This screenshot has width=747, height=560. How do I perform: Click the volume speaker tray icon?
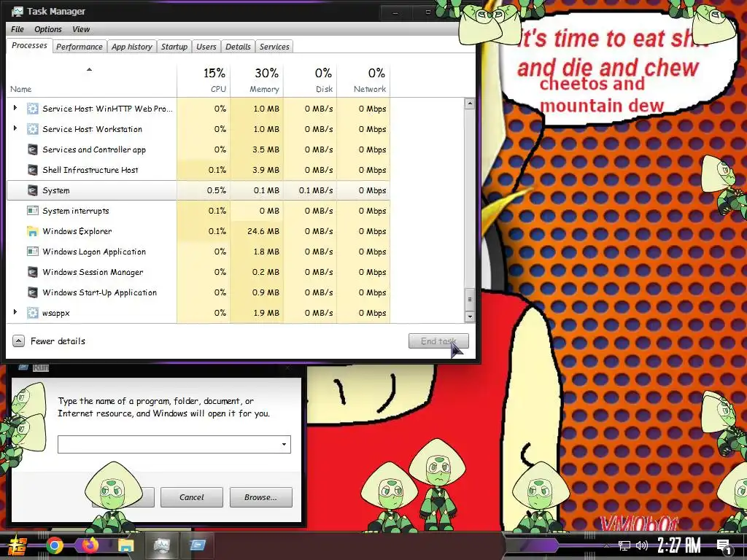(x=642, y=545)
